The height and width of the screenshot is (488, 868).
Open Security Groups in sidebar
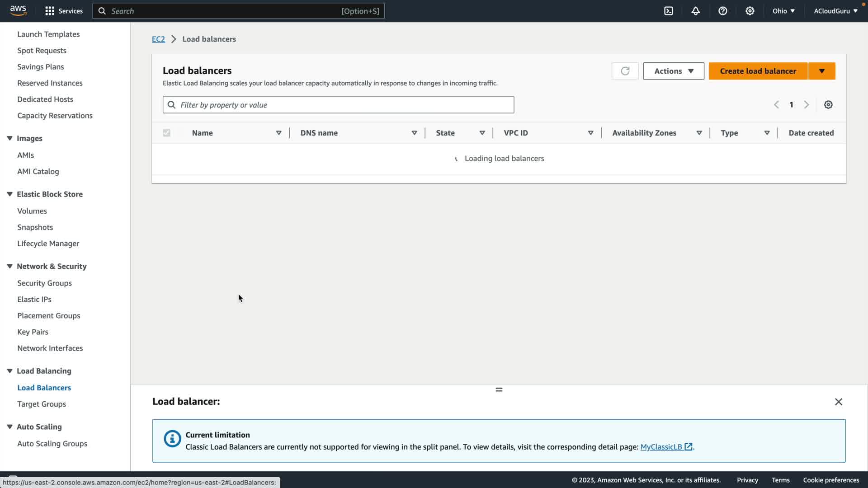(x=44, y=283)
